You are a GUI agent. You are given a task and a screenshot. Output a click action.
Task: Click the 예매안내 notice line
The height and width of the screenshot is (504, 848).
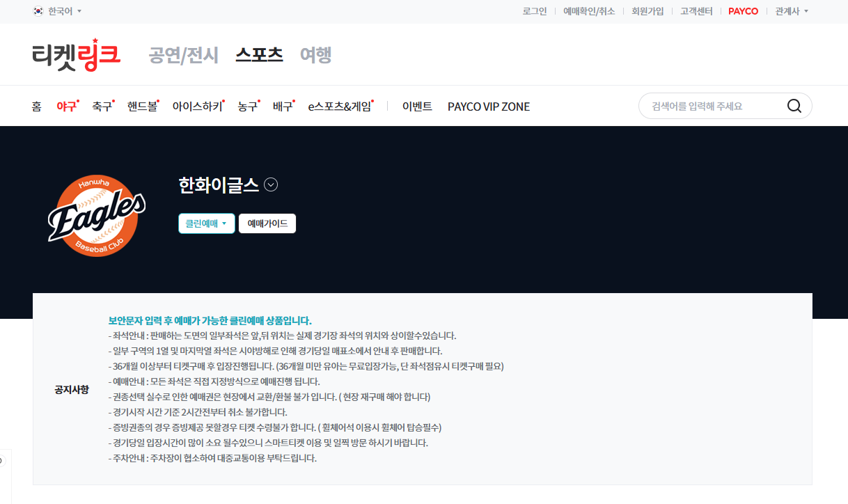coord(214,381)
